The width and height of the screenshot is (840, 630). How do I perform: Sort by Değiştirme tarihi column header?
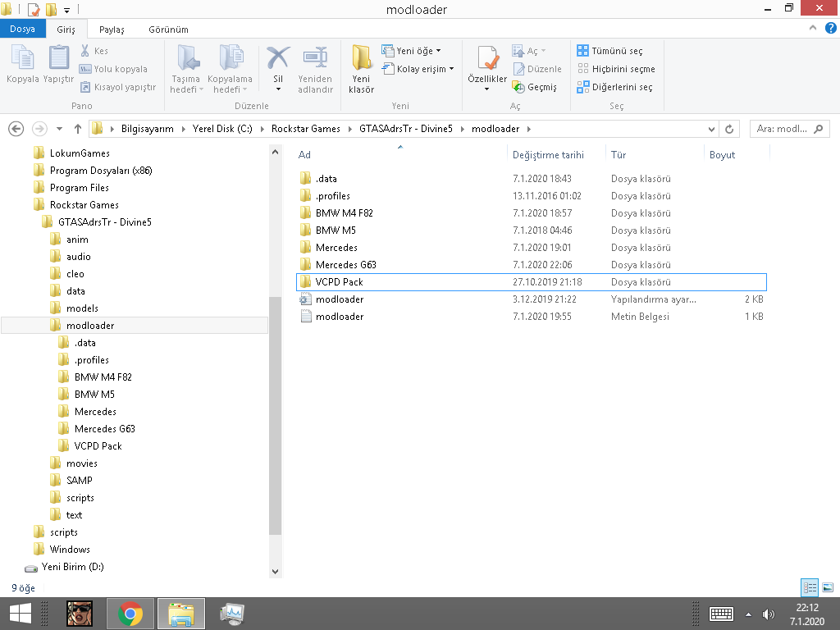[548, 155]
